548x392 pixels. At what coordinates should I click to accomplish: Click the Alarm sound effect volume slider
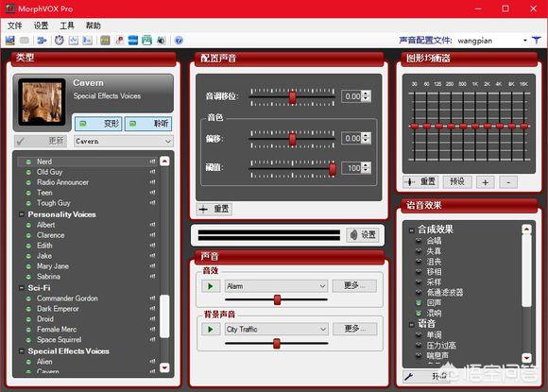[x=277, y=299]
